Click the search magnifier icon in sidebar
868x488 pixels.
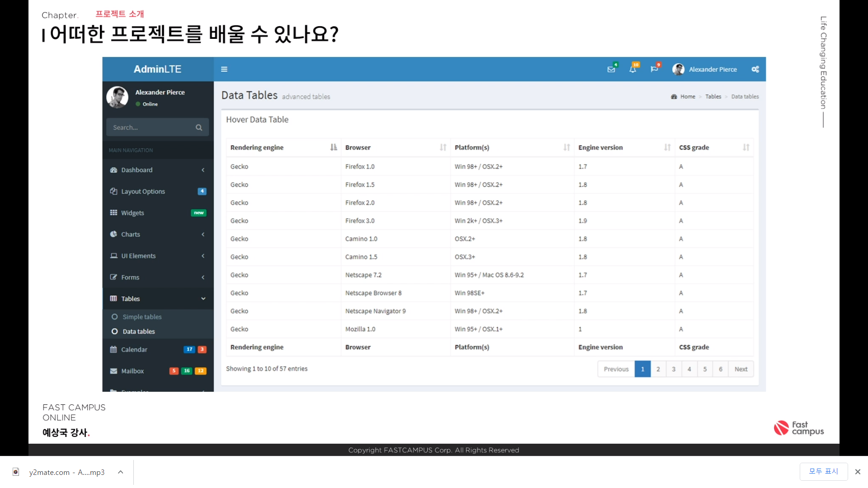click(x=199, y=127)
